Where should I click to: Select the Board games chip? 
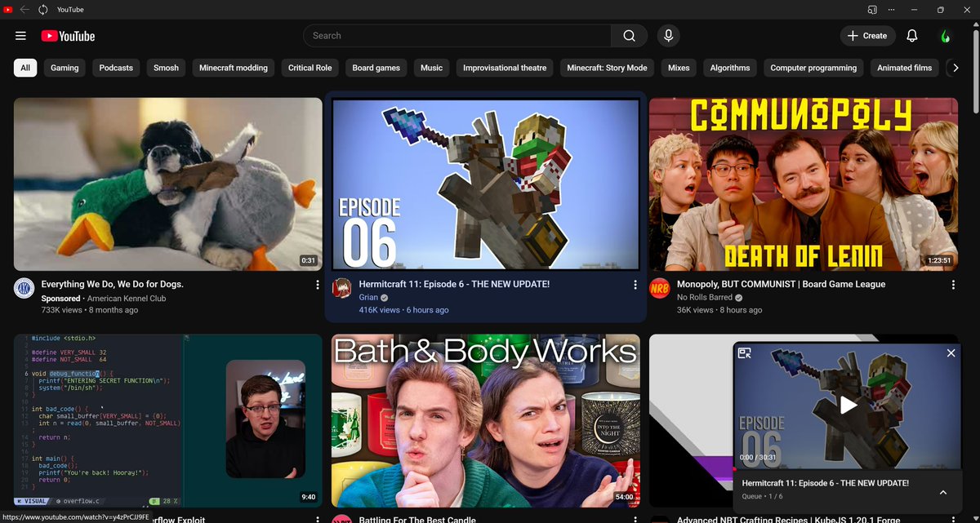point(376,68)
